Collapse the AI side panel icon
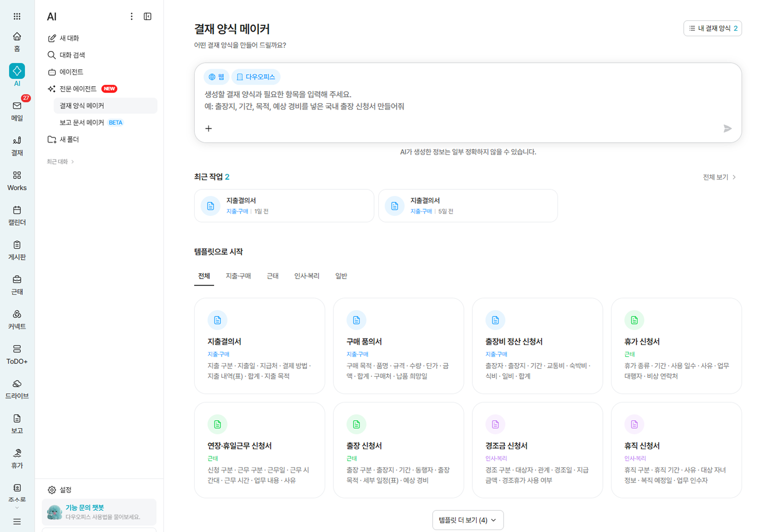 tap(147, 16)
